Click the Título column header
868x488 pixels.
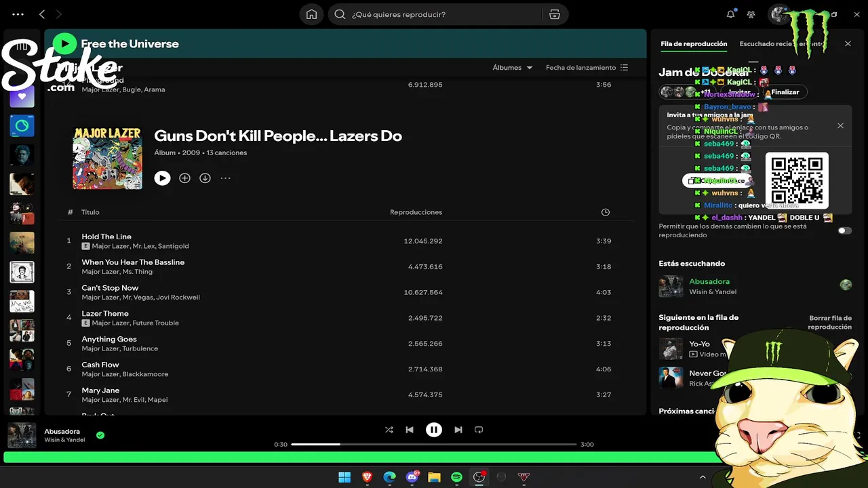90,212
